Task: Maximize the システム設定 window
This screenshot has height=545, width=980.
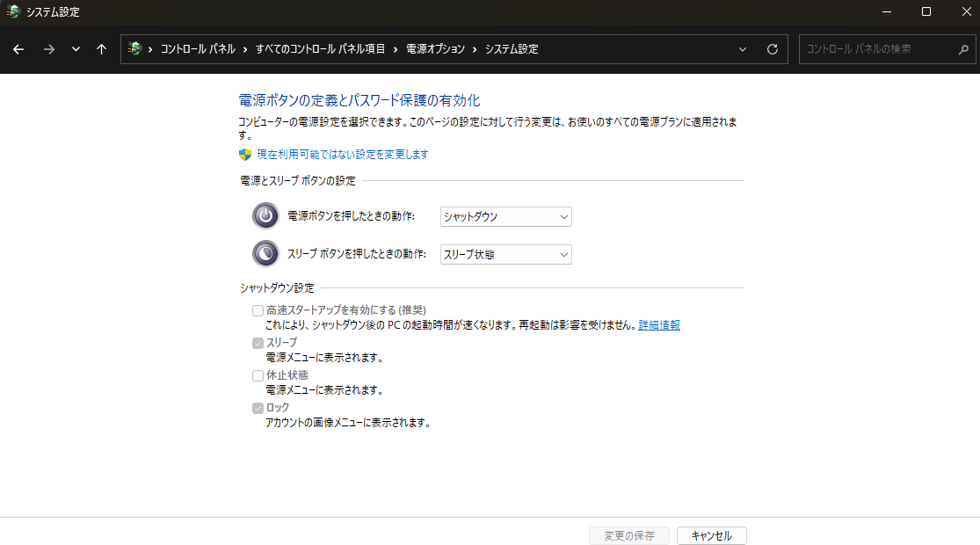Action: 926,12
